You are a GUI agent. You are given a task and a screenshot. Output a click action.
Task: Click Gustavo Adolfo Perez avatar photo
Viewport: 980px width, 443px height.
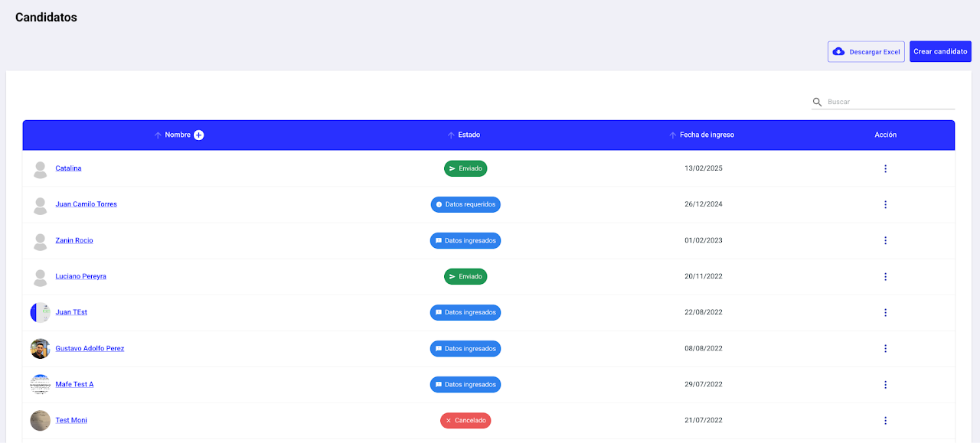pyautogui.click(x=40, y=348)
